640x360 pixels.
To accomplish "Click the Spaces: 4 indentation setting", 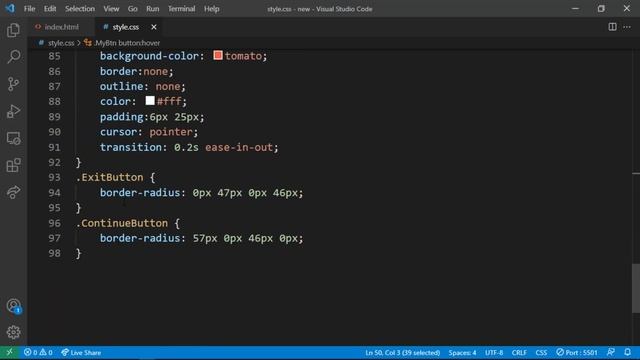I will click(462, 352).
